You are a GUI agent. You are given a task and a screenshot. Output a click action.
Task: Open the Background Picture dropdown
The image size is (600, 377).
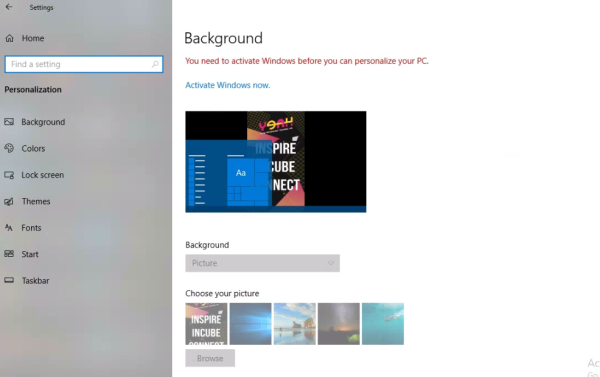point(262,263)
